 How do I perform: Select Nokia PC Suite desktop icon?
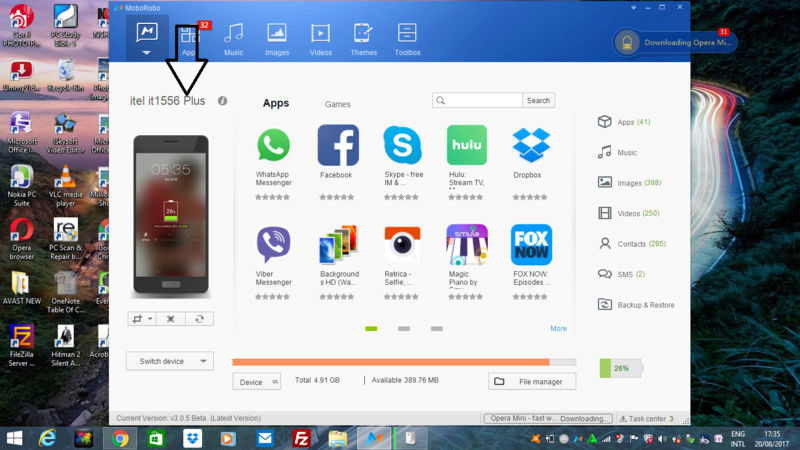coord(21,186)
